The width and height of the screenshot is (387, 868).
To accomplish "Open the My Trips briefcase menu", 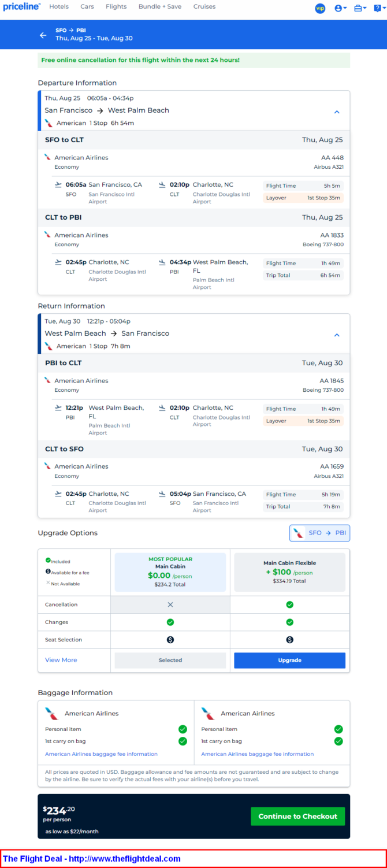I will 360,8.
